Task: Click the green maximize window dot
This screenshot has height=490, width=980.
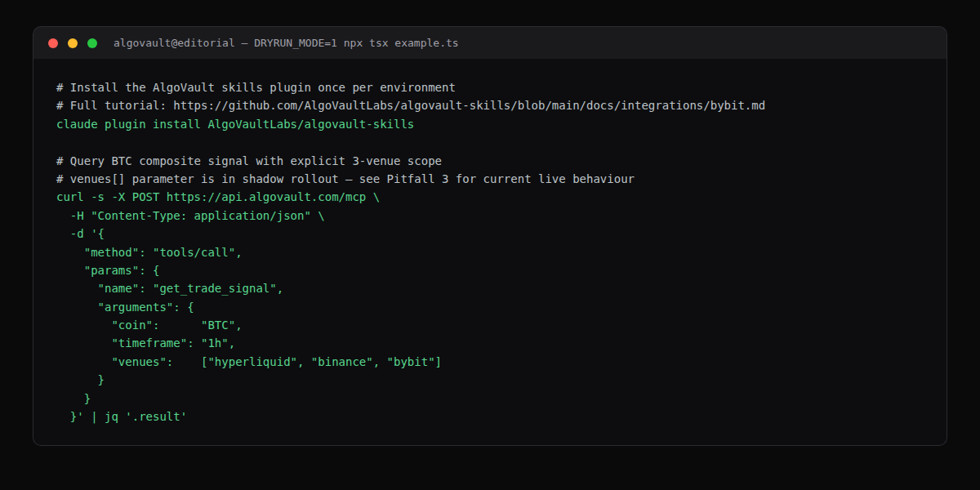Action: [92, 43]
